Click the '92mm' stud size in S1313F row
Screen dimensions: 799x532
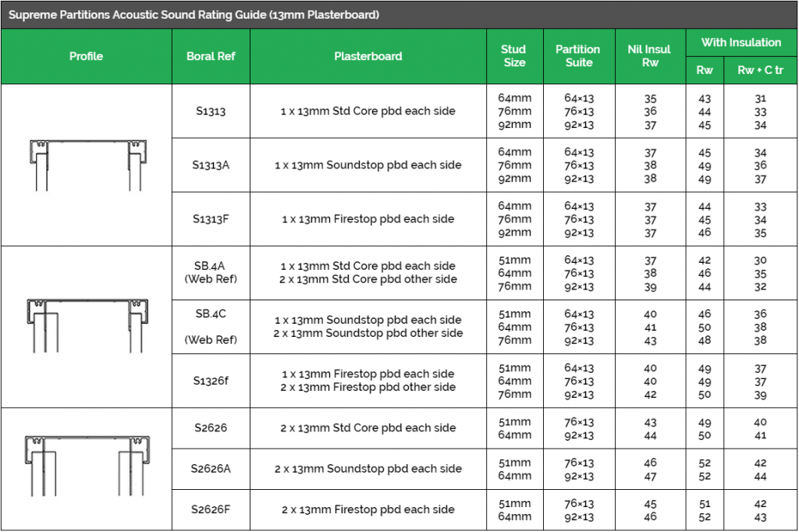pyautogui.click(x=515, y=232)
